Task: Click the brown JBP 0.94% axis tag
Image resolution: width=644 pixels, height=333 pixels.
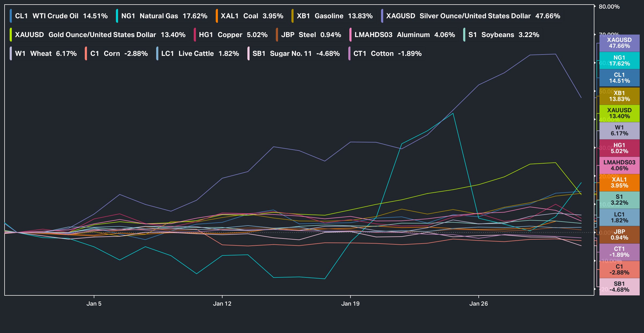Action: coord(619,235)
